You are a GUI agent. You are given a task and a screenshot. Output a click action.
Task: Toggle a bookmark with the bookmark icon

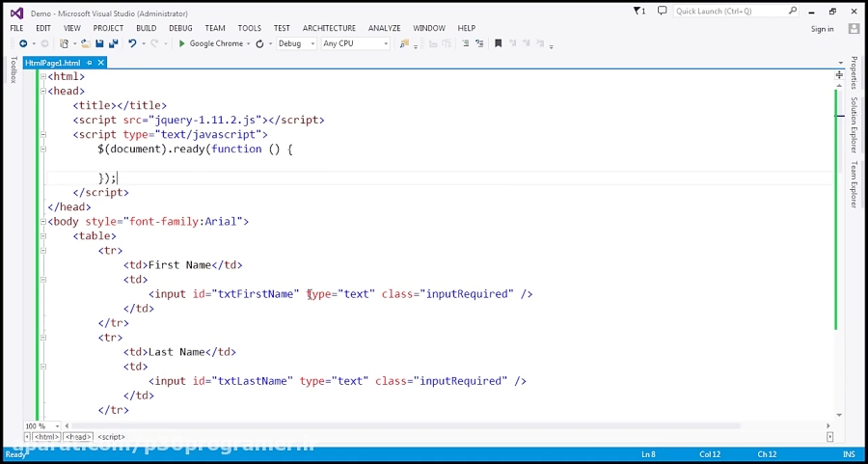click(499, 43)
